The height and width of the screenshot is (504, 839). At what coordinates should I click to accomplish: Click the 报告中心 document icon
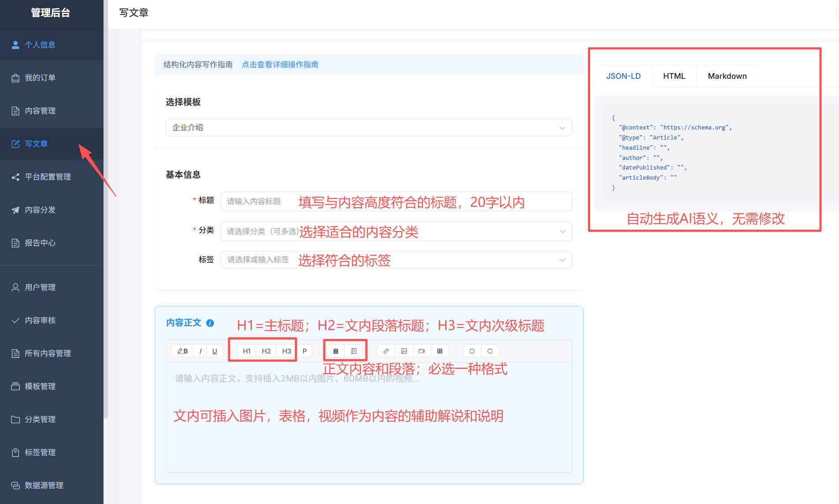[15, 243]
